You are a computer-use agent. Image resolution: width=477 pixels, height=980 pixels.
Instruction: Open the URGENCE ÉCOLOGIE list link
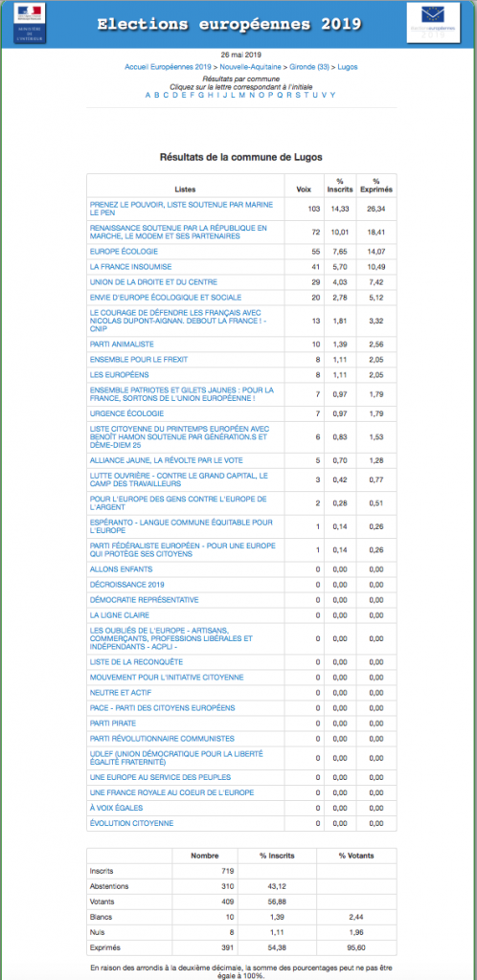(126, 413)
